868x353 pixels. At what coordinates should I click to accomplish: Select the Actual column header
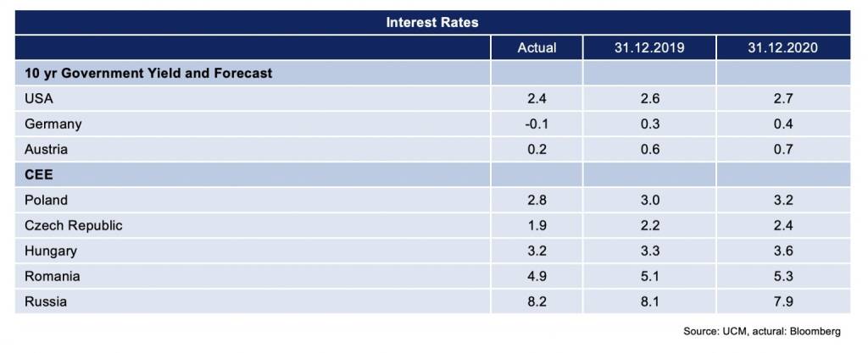[x=537, y=47]
